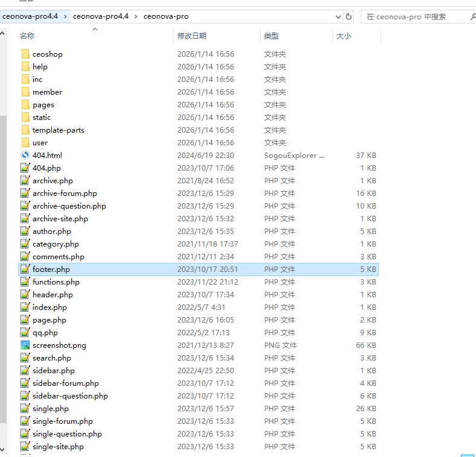Click the author.php file icon
The image size is (476, 457).
25,232
